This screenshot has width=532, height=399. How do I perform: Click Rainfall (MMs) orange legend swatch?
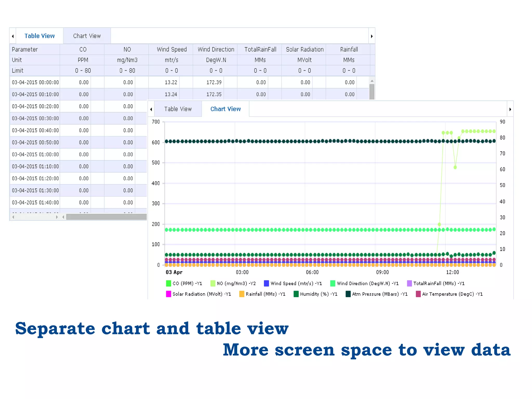pyautogui.click(x=242, y=294)
